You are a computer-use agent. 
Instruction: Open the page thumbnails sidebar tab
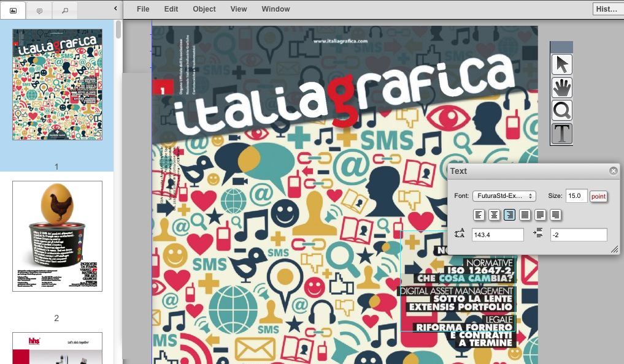click(x=12, y=10)
